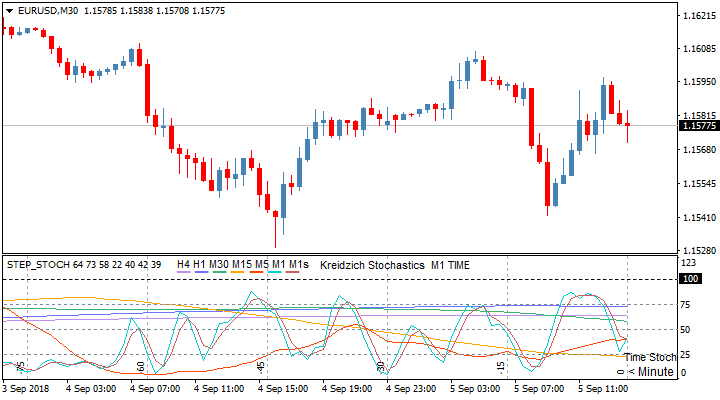
Task: Click the 1.16085 price axis label
Action: [699, 49]
